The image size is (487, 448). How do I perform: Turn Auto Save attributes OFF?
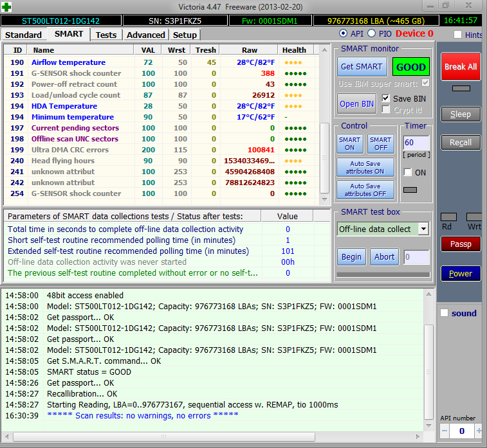pos(365,190)
